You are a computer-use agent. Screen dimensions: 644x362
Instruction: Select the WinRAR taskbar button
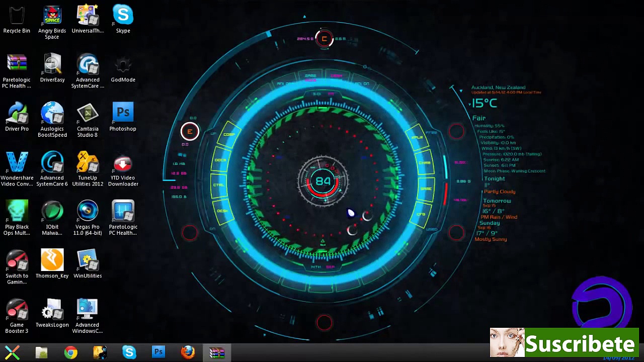217,352
